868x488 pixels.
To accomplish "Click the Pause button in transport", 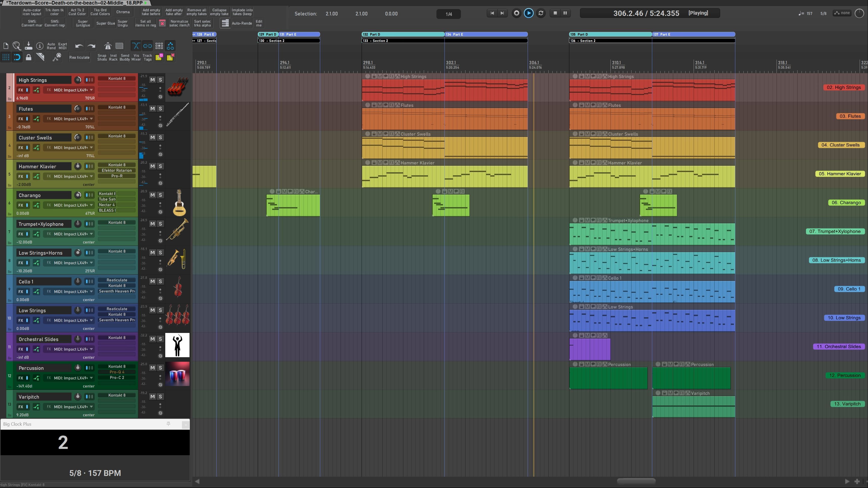I will [565, 13].
